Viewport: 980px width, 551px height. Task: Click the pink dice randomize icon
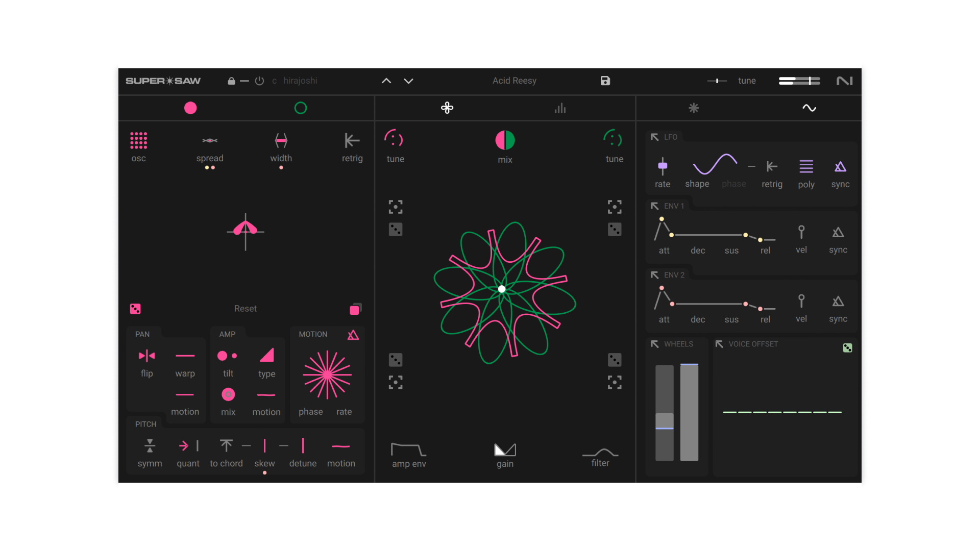[135, 309]
